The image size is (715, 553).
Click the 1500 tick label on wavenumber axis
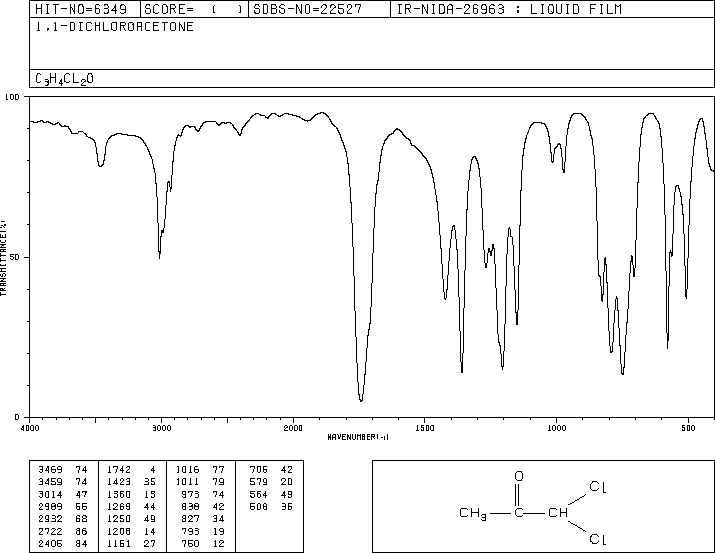pos(425,428)
